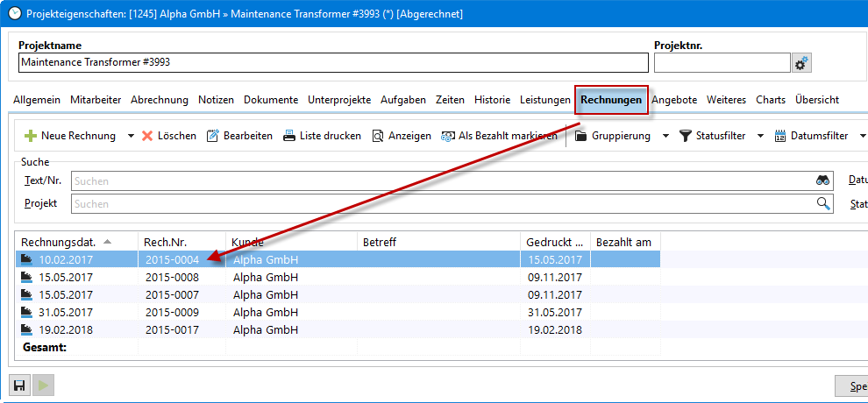Click the Anzeigen preview icon

coord(378,136)
